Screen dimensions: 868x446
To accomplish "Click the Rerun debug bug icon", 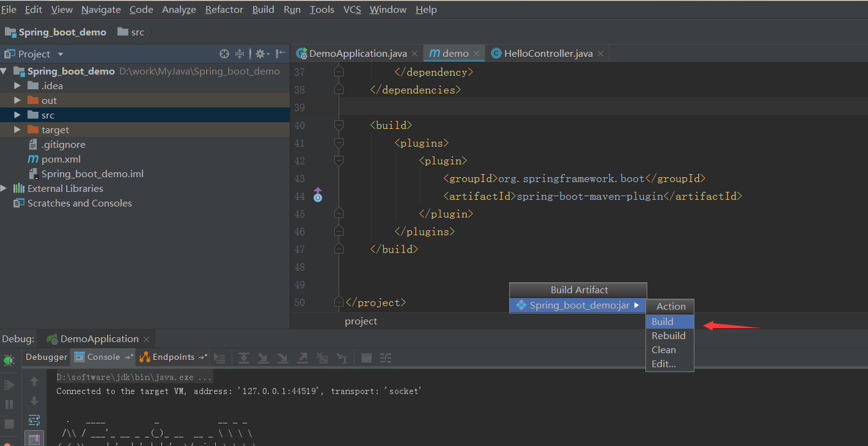I will pos(9,360).
